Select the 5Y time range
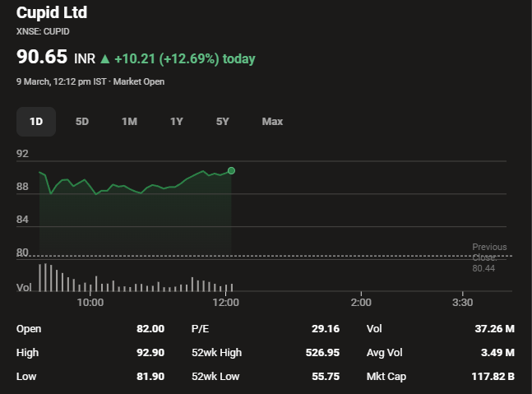Viewport: 532px width, 394px height. tap(223, 122)
